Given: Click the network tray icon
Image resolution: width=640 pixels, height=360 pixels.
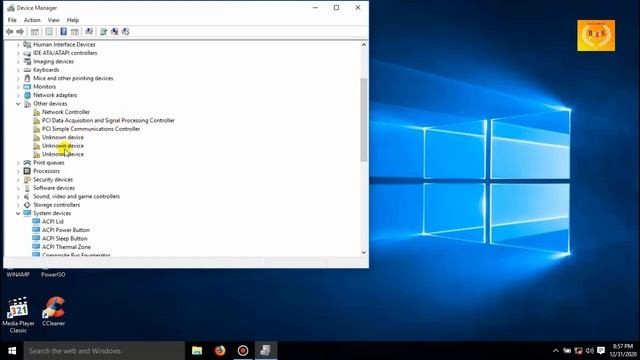Looking at the screenshot, I should [x=578, y=351].
